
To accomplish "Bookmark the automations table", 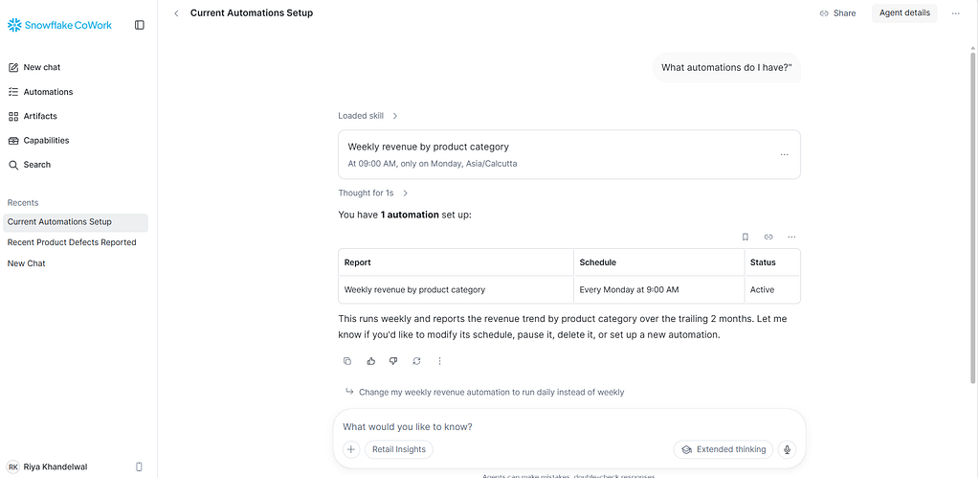I will pyautogui.click(x=745, y=238).
